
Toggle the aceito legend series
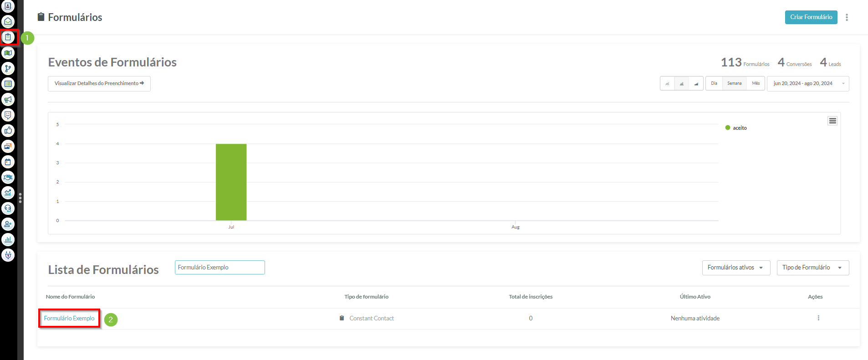click(x=736, y=128)
